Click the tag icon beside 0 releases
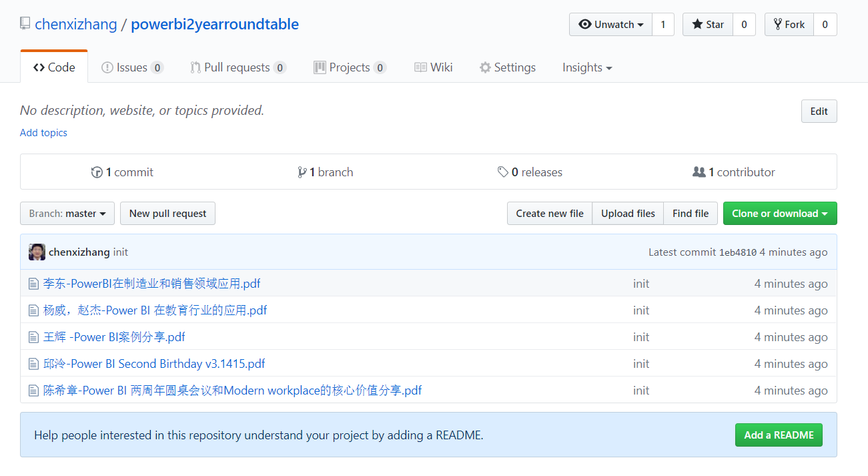This screenshot has width=868, height=476. [x=503, y=172]
